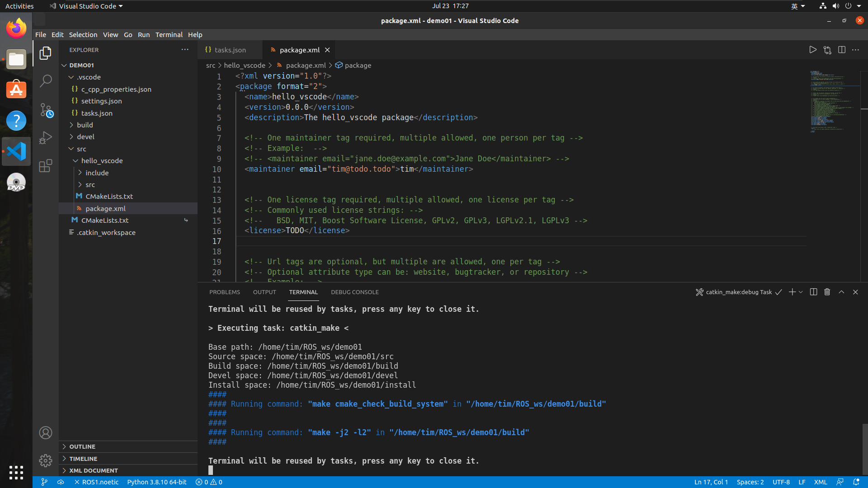Click Python 3.8.10 64-bit interpreter selector
The image size is (868, 488).
[156, 482]
